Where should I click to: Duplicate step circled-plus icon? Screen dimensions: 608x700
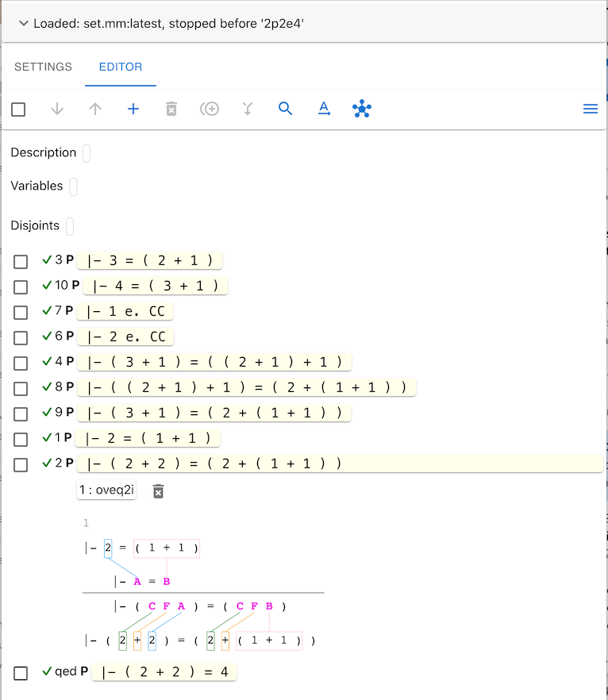click(x=210, y=109)
